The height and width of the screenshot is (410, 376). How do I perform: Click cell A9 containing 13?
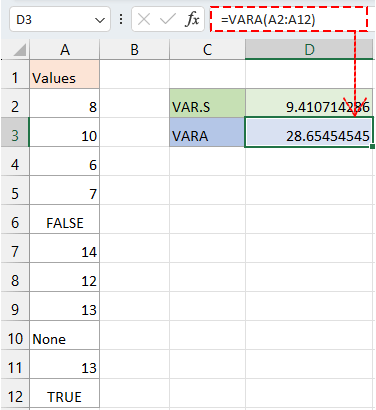(65, 306)
